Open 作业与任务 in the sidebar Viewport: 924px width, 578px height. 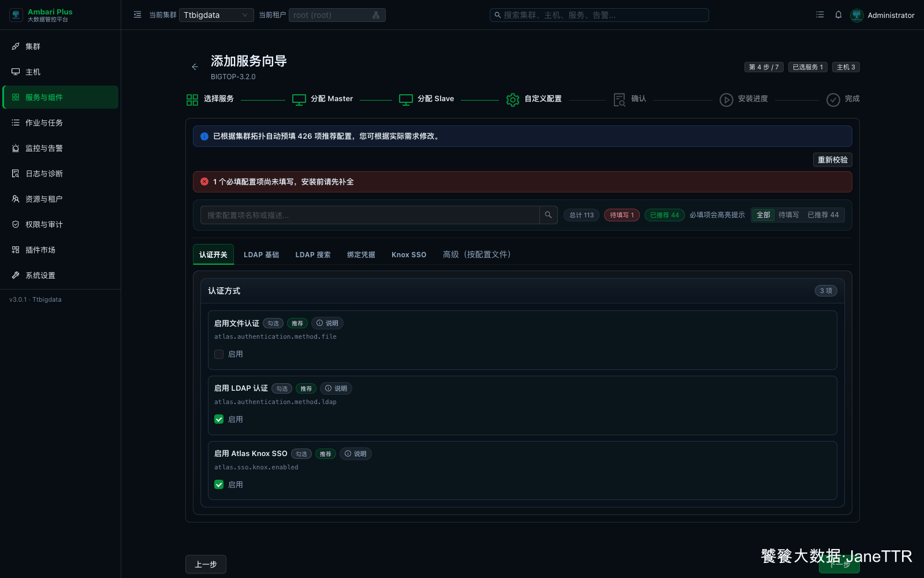[61, 123]
